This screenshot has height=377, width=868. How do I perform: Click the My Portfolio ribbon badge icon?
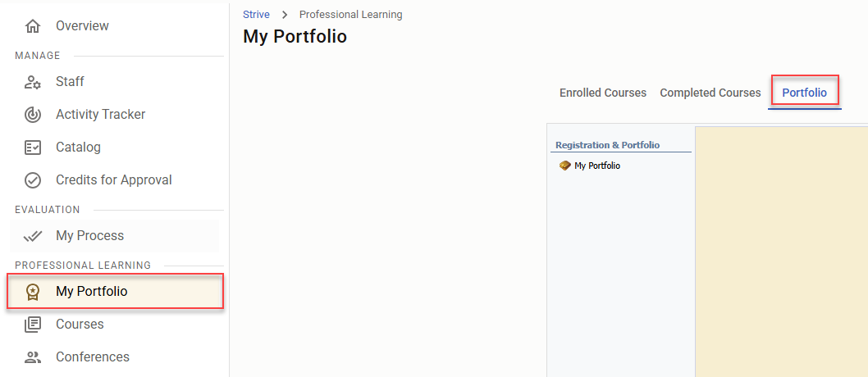pos(33,292)
